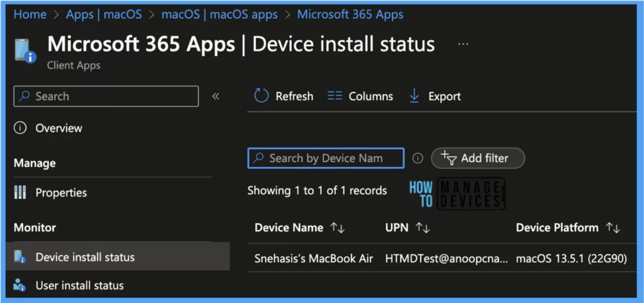Viewport: 644px width, 303px height.
Task: Click the Manage section heading
Action: (35, 163)
